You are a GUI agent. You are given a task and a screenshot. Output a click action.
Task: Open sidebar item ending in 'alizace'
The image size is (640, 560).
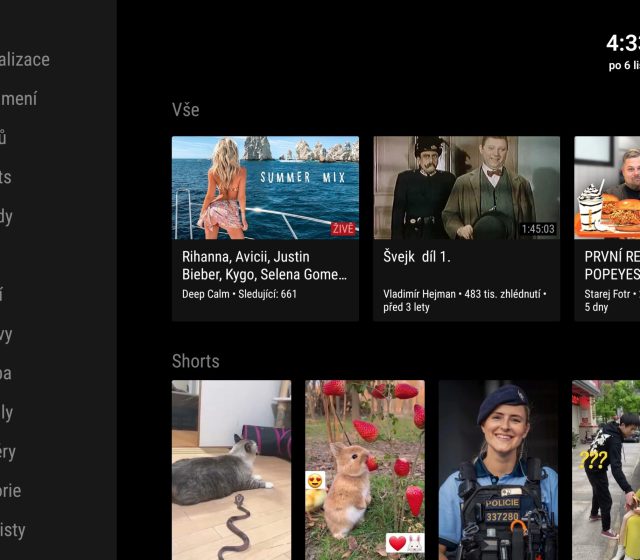[x=25, y=59]
